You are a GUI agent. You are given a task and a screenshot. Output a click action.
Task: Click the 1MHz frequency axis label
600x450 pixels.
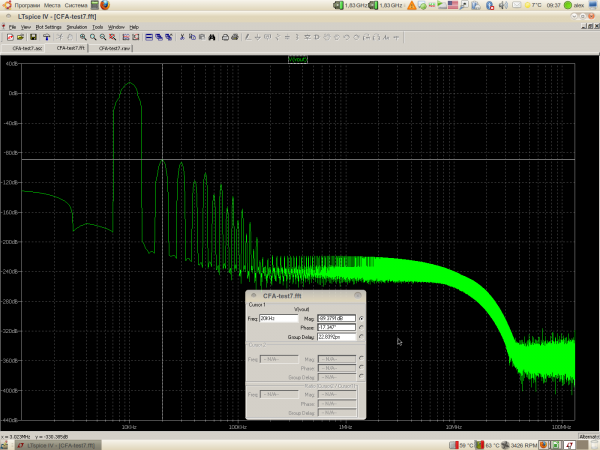point(346,427)
